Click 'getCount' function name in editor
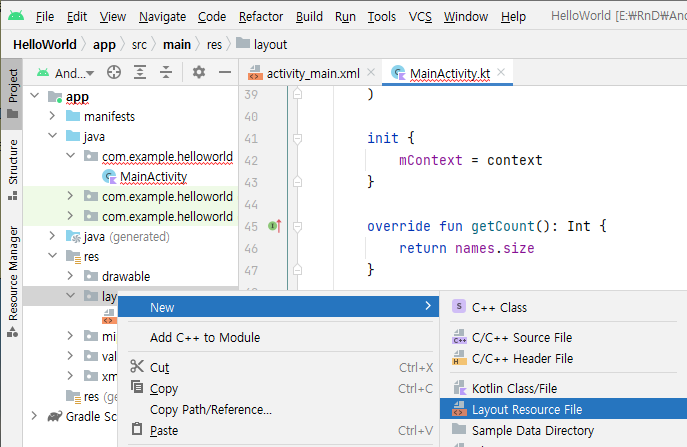 pyautogui.click(x=503, y=226)
